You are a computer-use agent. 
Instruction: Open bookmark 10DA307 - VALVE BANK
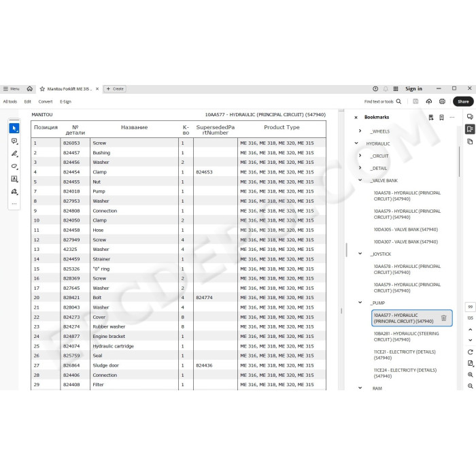coord(405,241)
